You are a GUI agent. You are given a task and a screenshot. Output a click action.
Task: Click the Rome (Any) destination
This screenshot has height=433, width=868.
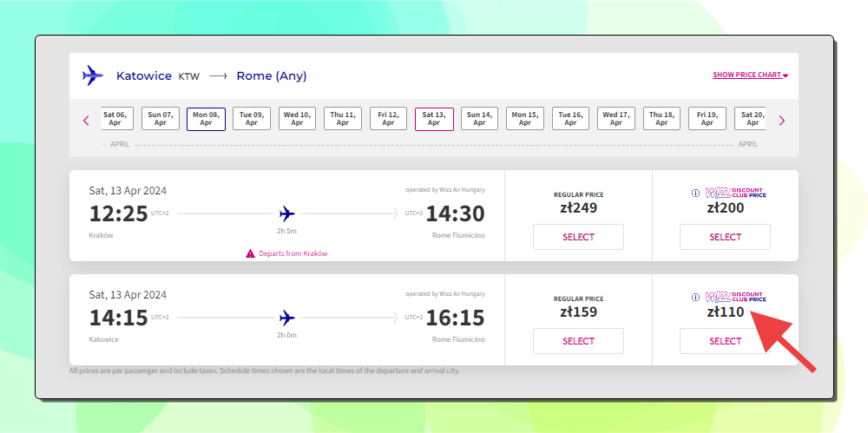[x=271, y=75]
